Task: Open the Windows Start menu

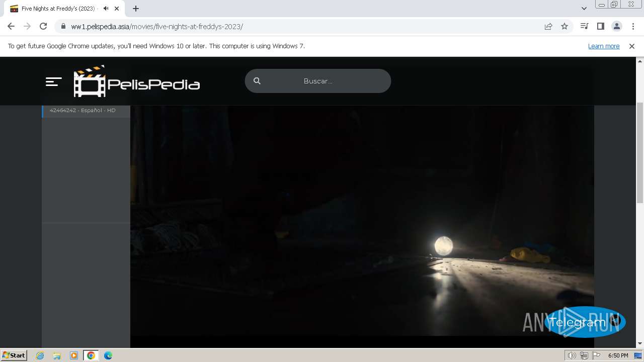Action: point(14,355)
